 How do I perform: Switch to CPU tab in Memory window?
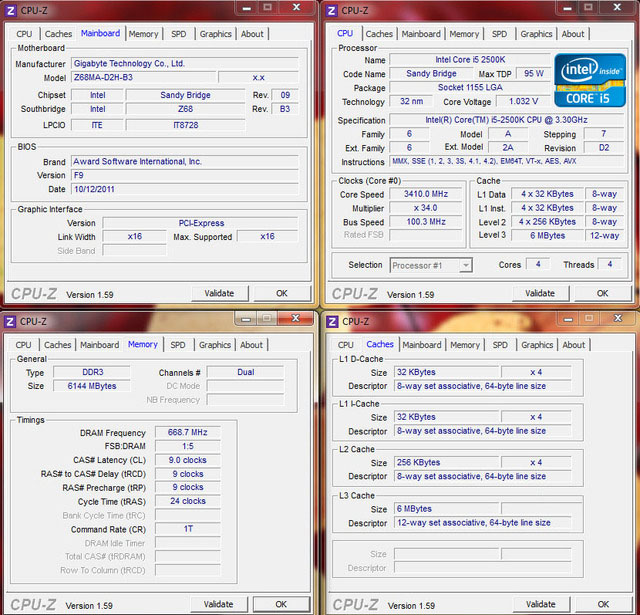[x=23, y=345]
